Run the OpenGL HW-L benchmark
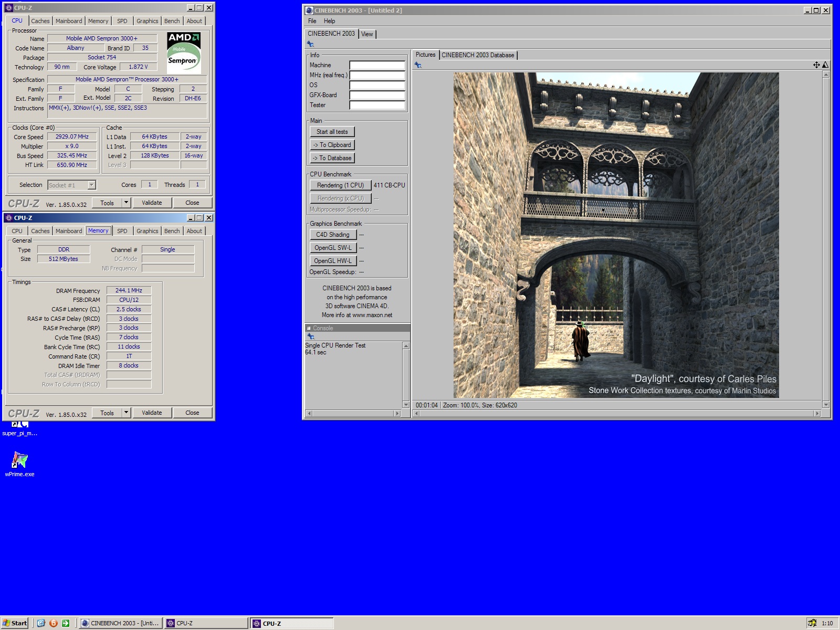This screenshot has height=630, width=840. pyautogui.click(x=333, y=261)
